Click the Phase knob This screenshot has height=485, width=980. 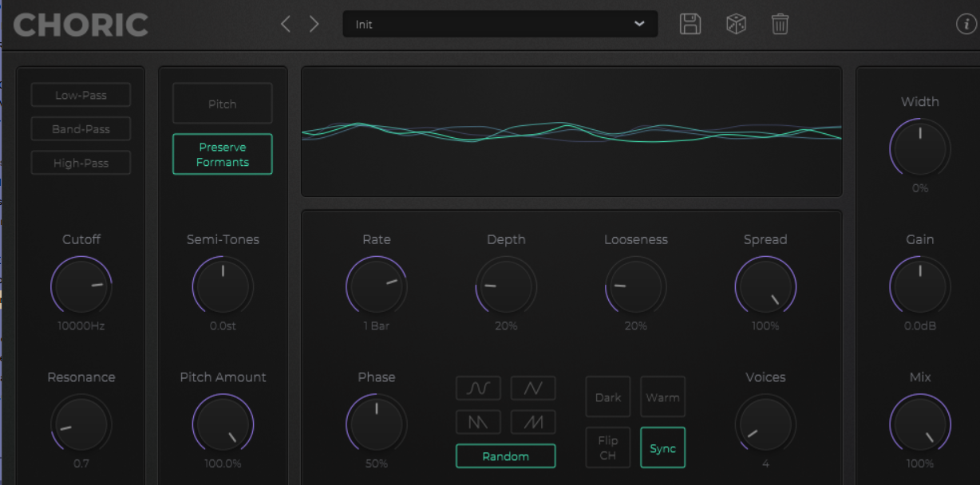[x=377, y=424]
